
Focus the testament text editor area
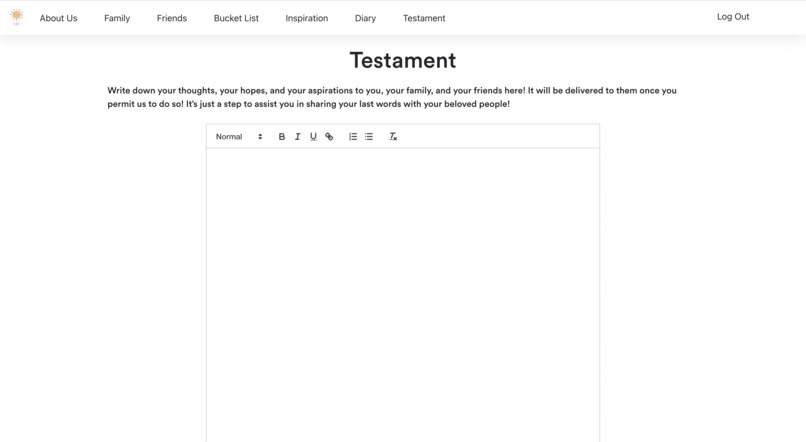[x=403, y=295]
